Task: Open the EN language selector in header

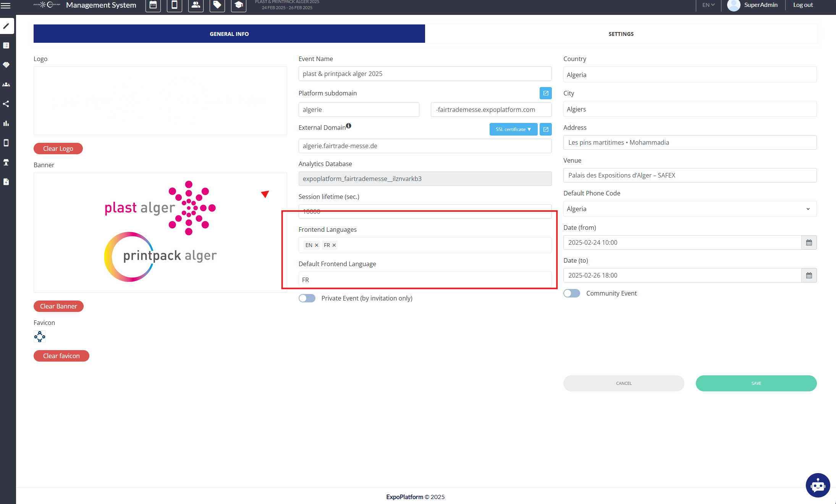Action: coord(708,5)
